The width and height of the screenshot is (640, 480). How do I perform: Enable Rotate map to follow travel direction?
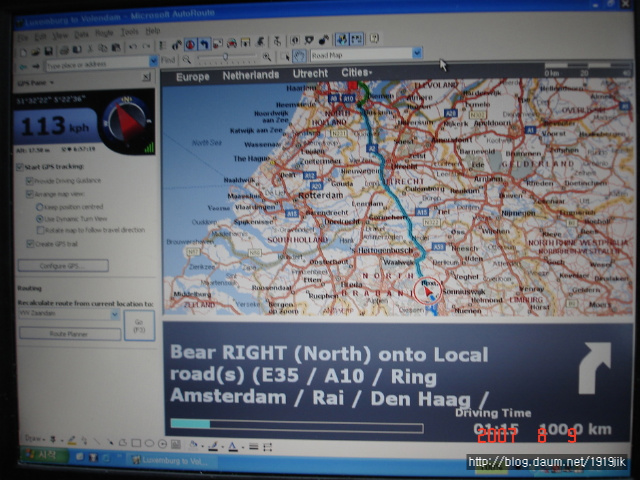(40, 231)
